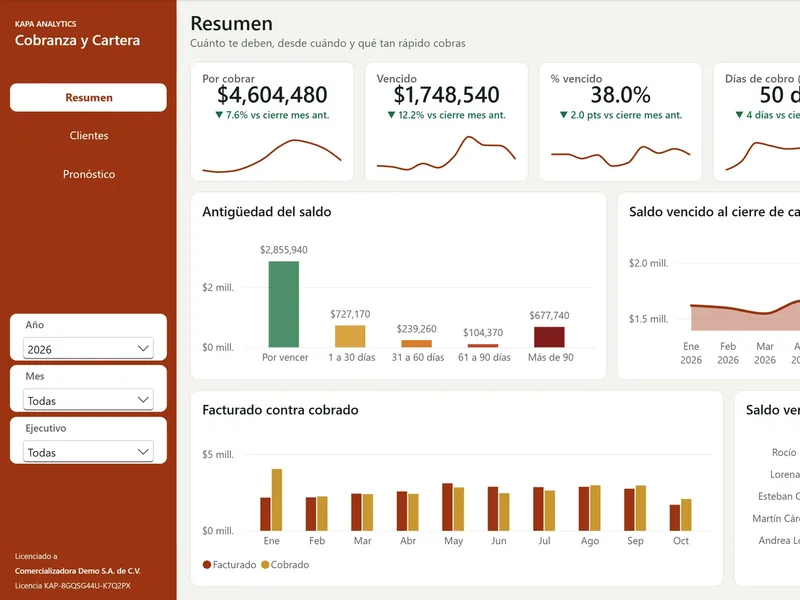
Task: Click the $677,740 data label
Action: (549, 316)
